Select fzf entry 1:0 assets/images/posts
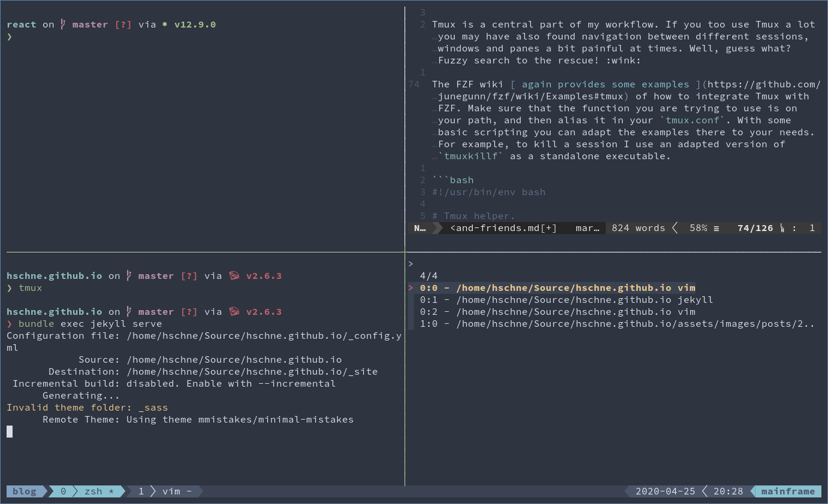828x504 pixels. pyautogui.click(x=618, y=324)
